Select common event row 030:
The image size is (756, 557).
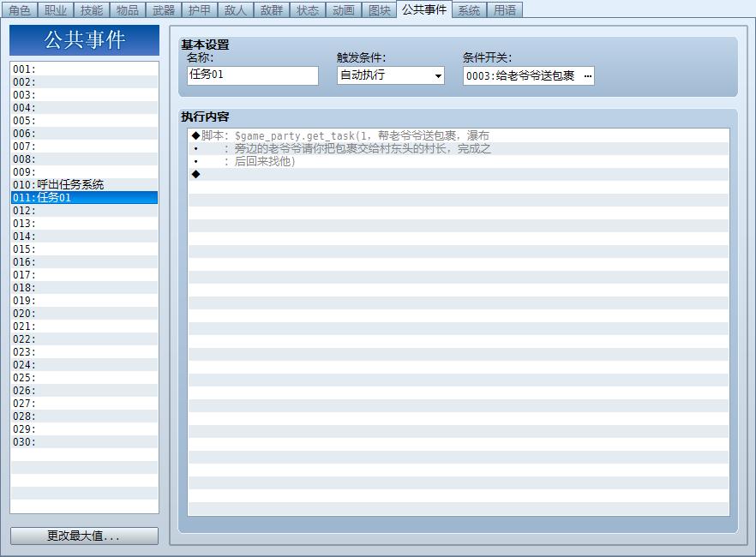(84, 442)
